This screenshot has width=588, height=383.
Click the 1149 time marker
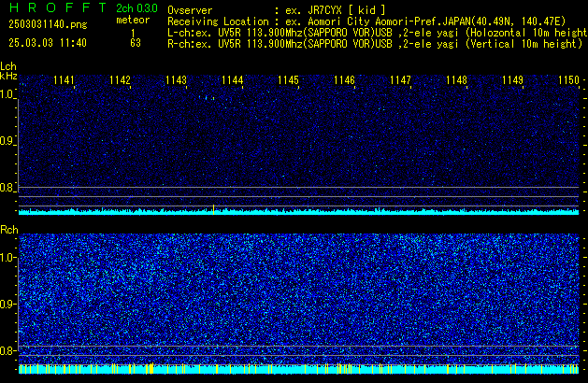pyautogui.click(x=512, y=80)
